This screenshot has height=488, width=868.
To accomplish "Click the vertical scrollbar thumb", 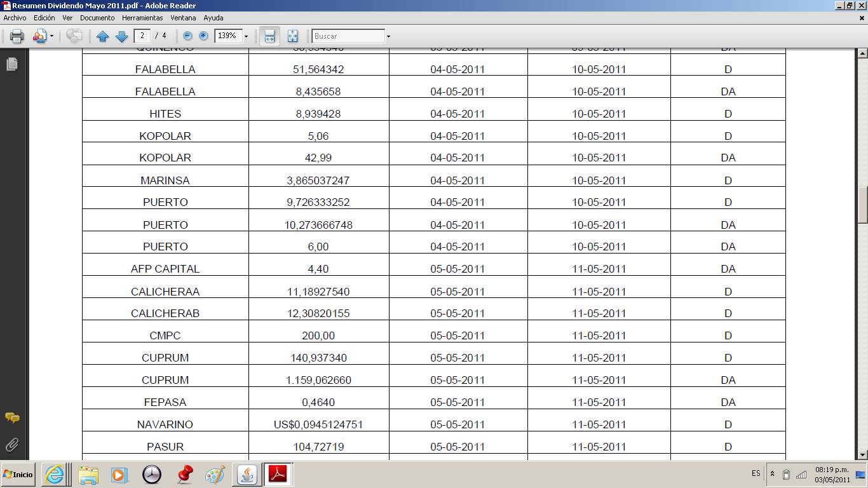I will (x=863, y=205).
